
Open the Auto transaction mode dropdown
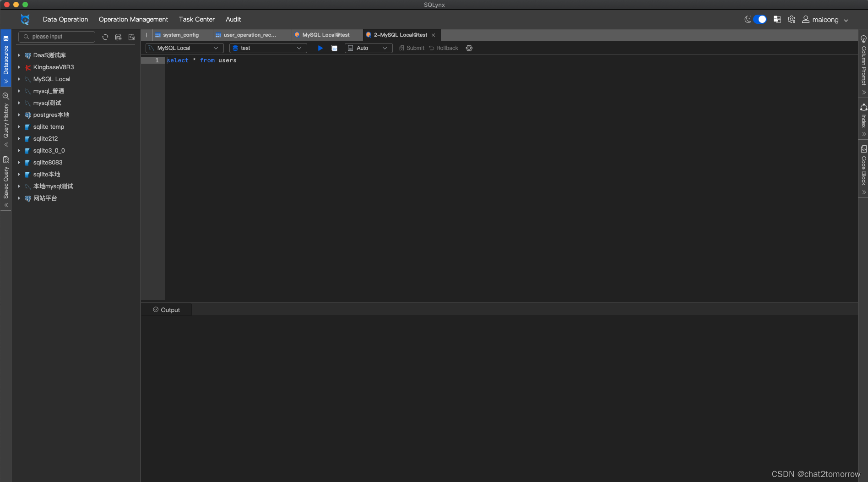(368, 48)
